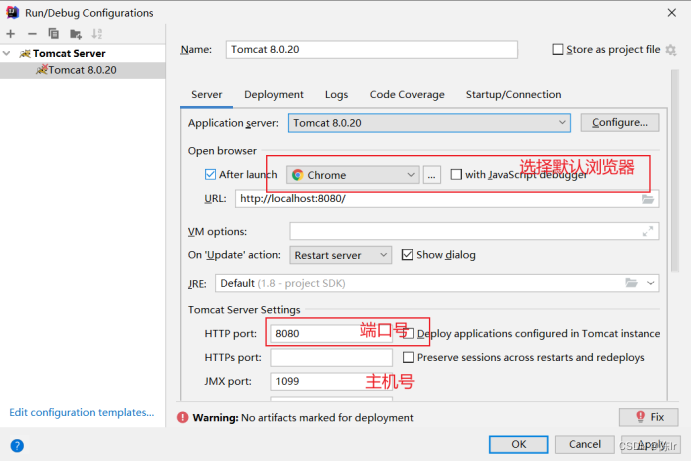Viewport: 692px width, 461px height.
Task: Save configuration to folder icon
Action: 76,34
